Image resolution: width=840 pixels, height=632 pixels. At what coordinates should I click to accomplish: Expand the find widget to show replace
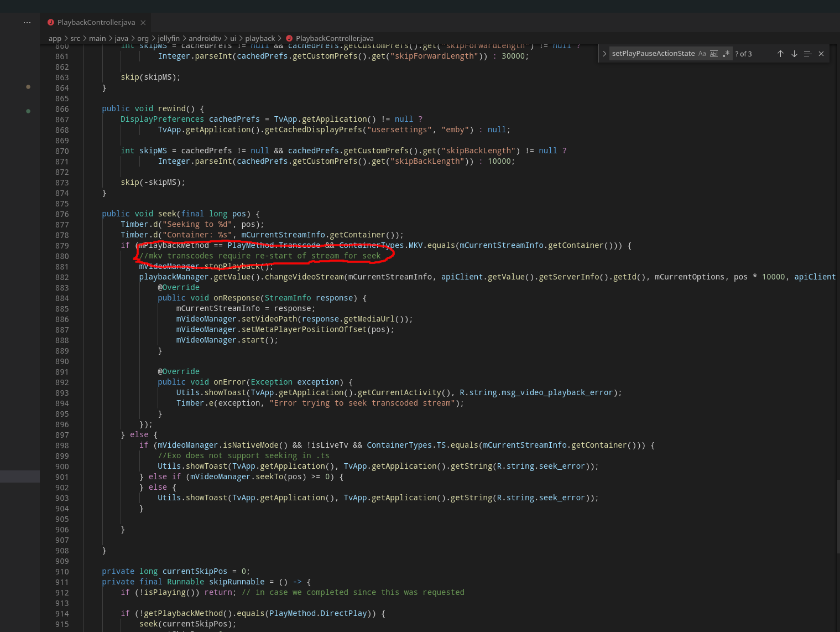(604, 53)
